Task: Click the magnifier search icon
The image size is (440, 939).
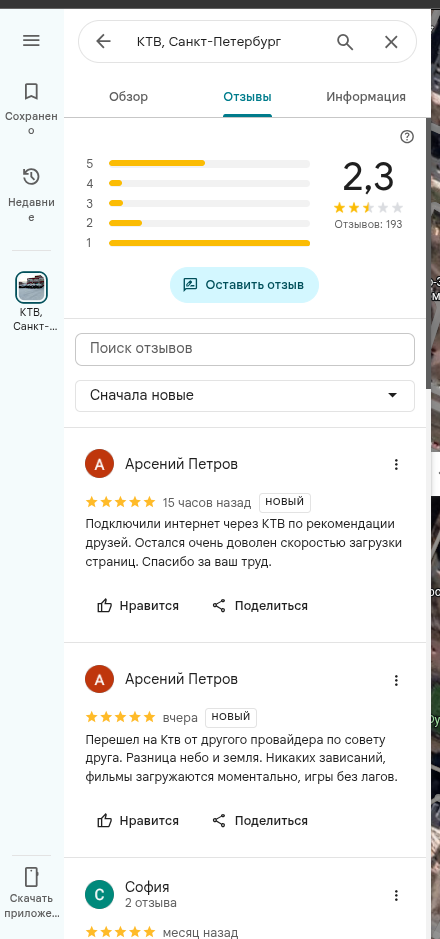Action: click(x=345, y=41)
